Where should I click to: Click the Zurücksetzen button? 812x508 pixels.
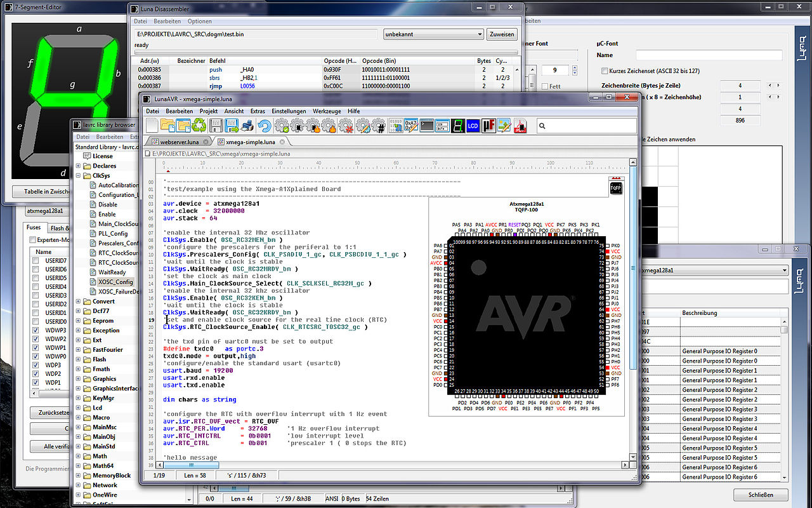point(49,412)
